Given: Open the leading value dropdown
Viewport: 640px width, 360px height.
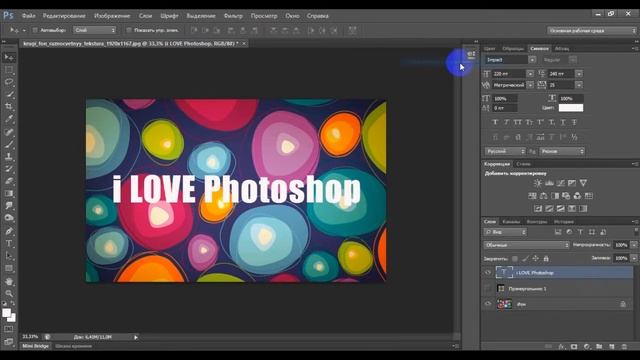Looking at the screenshot, I should point(579,73).
